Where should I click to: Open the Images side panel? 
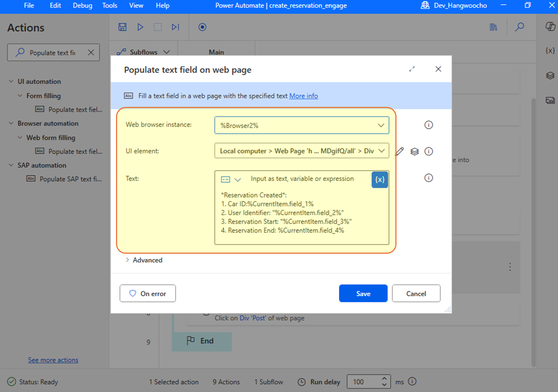[x=550, y=100]
